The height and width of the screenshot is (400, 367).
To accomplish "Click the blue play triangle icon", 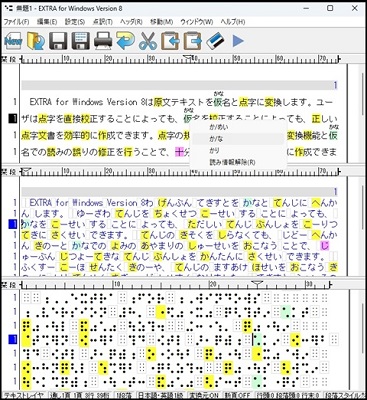I will point(238,41).
